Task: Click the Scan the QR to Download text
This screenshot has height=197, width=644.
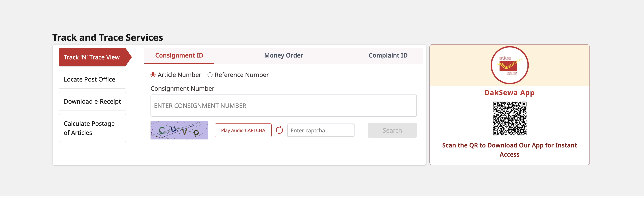Action: click(510, 150)
